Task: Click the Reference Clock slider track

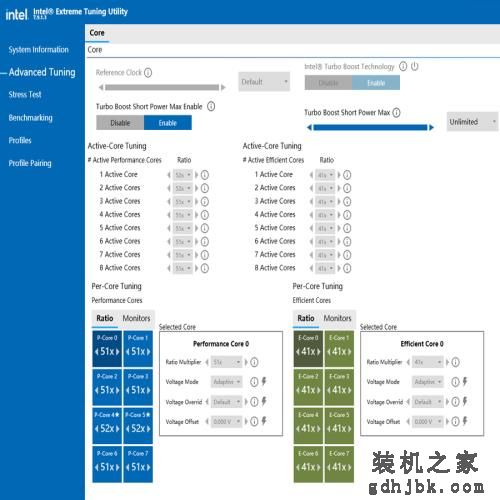Action: pos(162,87)
